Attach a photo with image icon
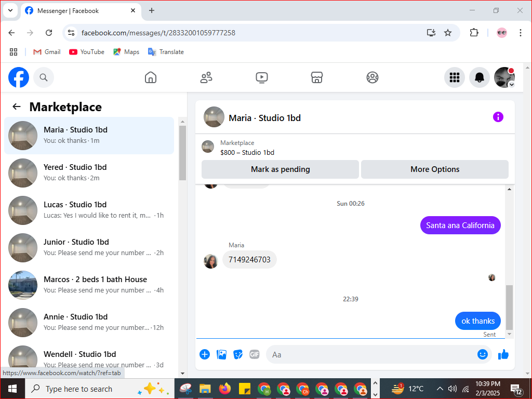The height and width of the screenshot is (399, 532). point(221,354)
